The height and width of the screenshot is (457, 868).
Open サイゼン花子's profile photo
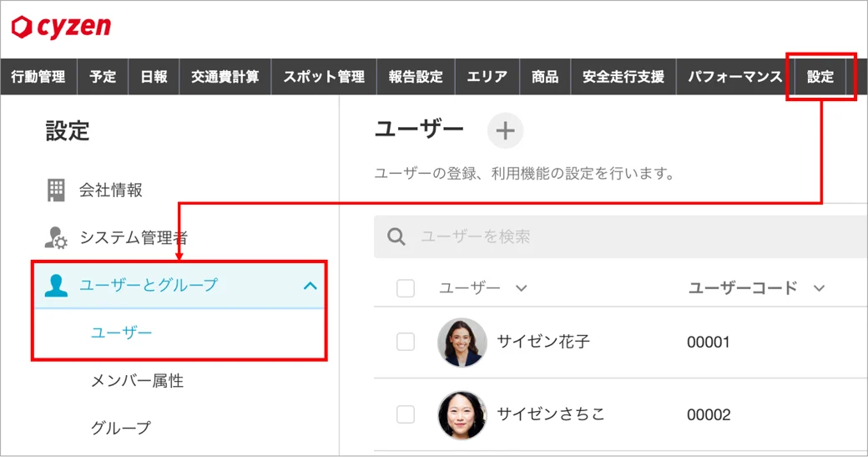[x=462, y=342]
